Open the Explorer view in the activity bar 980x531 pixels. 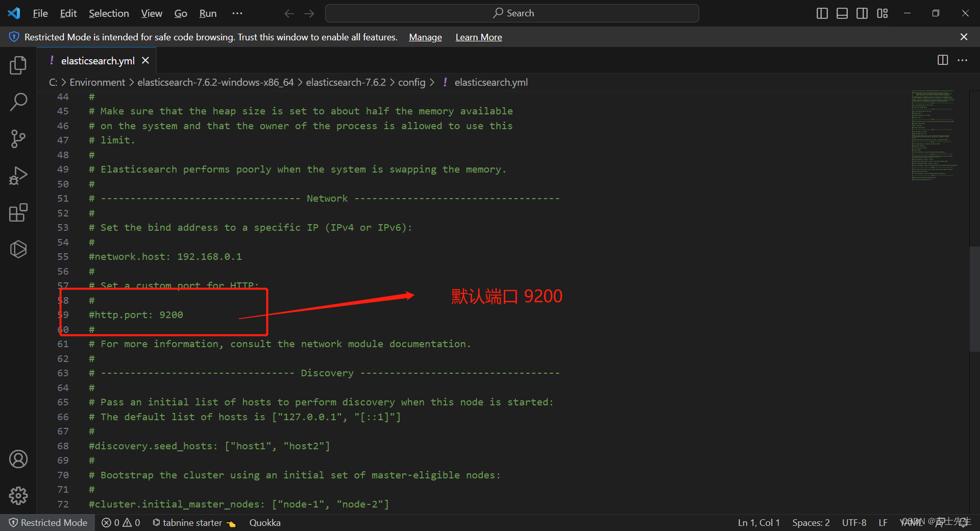coord(18,65)
